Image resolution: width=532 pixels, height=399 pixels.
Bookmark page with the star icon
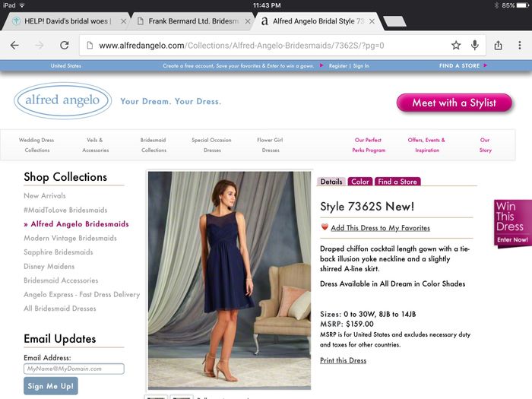point(456,45)
